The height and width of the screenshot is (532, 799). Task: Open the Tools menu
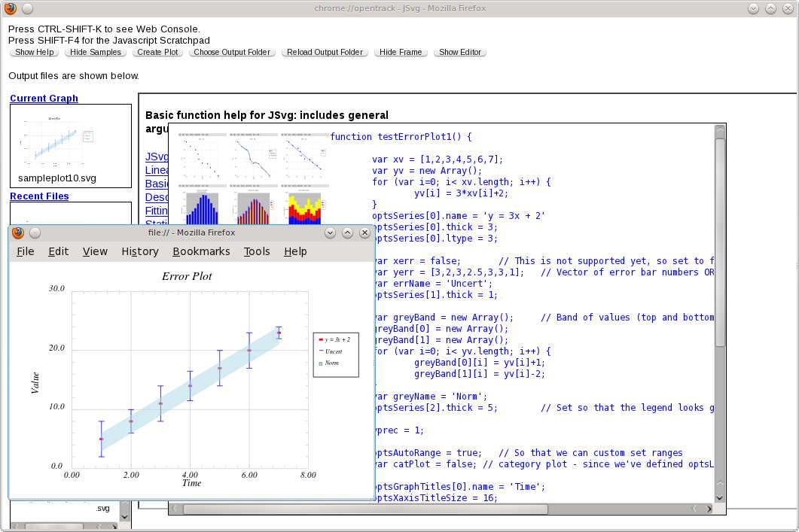tap(257, 251)
